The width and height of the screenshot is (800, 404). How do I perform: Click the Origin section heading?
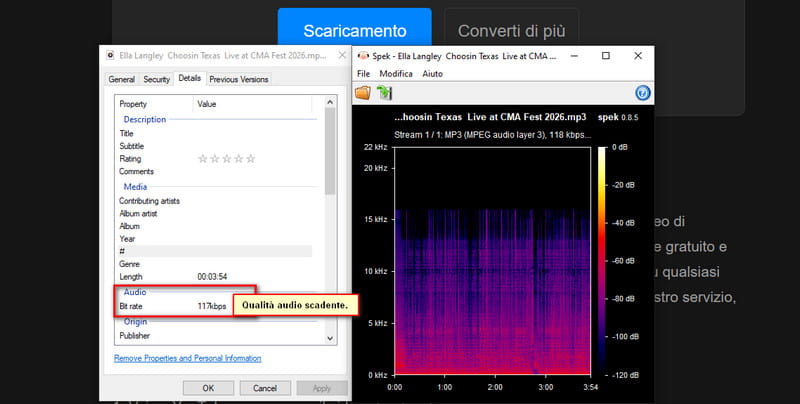click(135, 322)
